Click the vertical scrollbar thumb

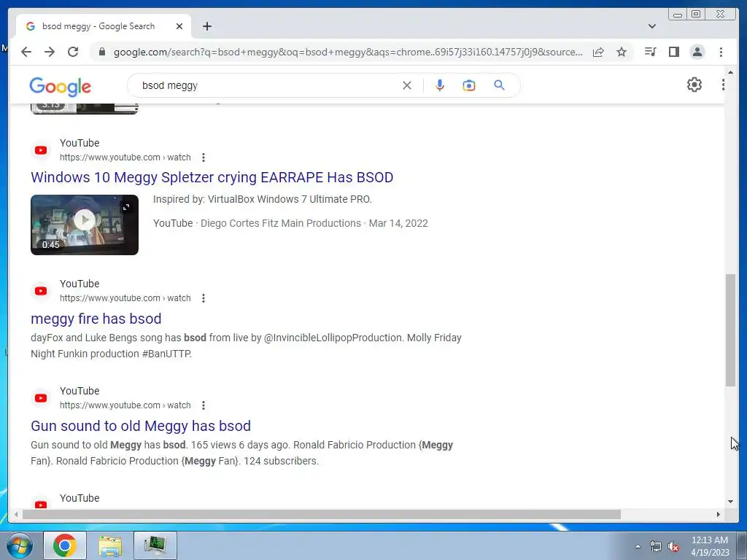click(x=730, y=330)
